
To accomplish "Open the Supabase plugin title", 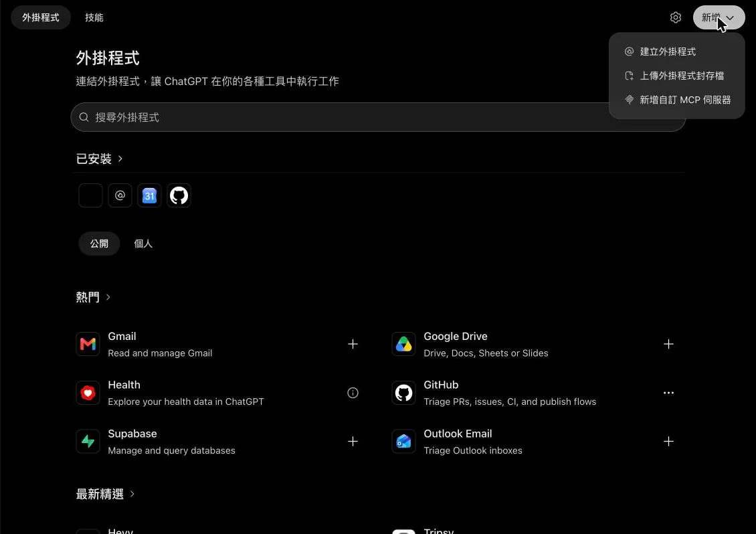I will click(x=132, y=434).
